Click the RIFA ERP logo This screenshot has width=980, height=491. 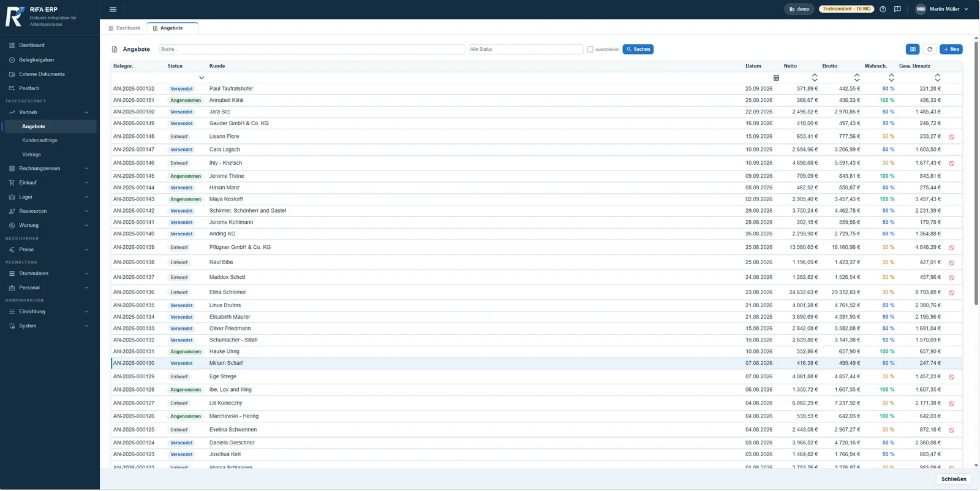[x=15, y=16]
